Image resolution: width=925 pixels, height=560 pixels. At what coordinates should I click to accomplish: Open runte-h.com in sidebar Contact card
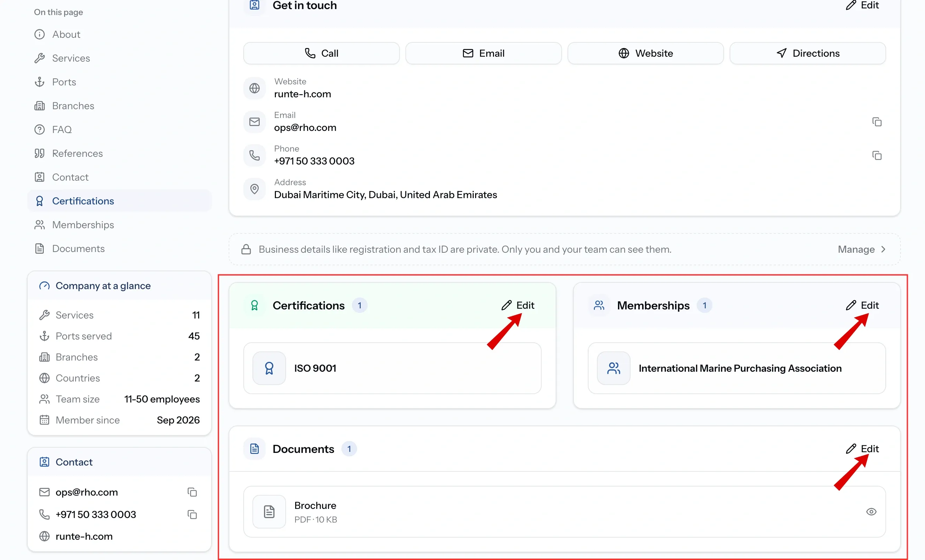pos(84,536)
